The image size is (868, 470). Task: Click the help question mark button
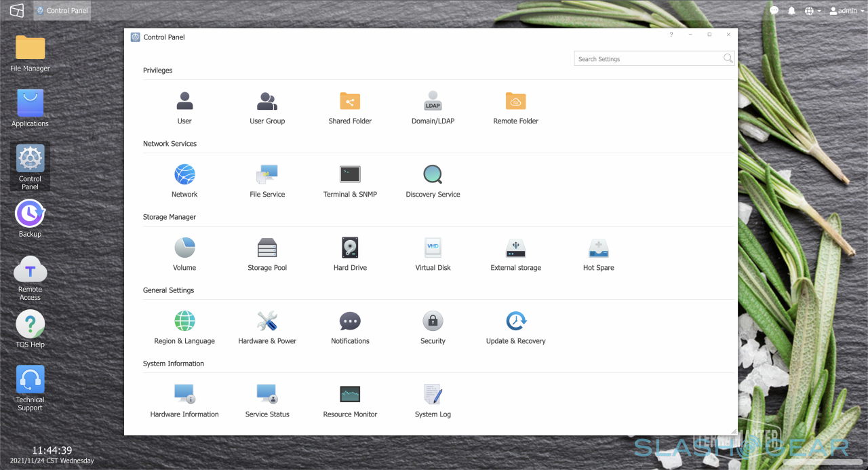pyautogui.click(x=671, y=35)
